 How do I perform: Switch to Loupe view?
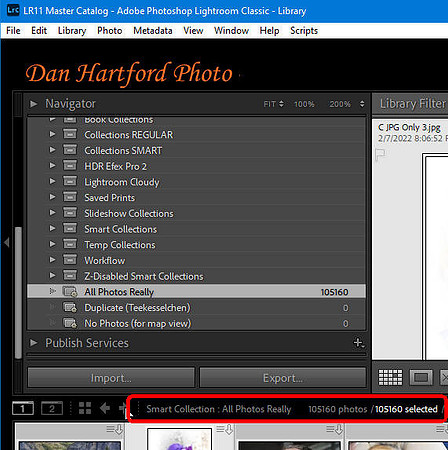coord(421,377)
